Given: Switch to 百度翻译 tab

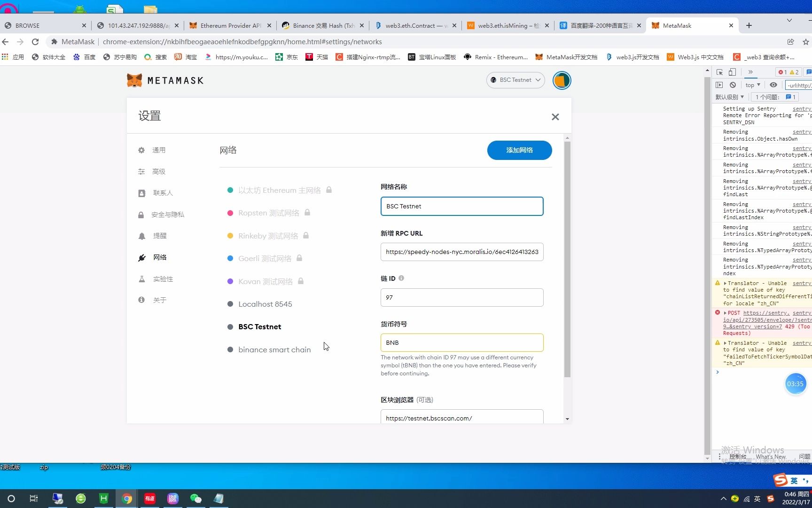Looking at the screenshot, I should [x=601, y=25].
